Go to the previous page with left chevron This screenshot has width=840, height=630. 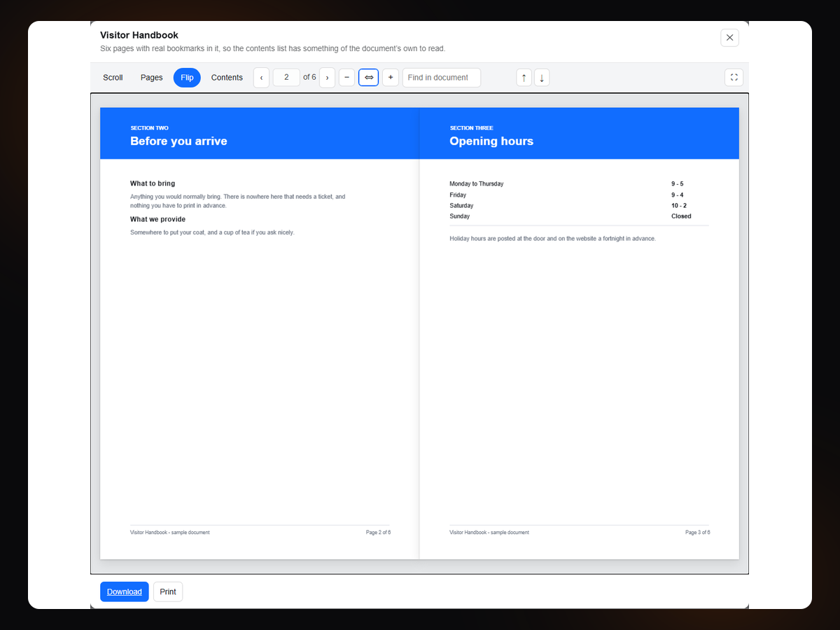coord(261,78)
